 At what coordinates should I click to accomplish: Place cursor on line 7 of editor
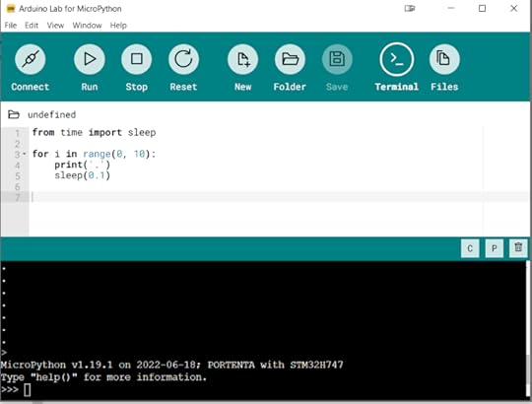278,197
